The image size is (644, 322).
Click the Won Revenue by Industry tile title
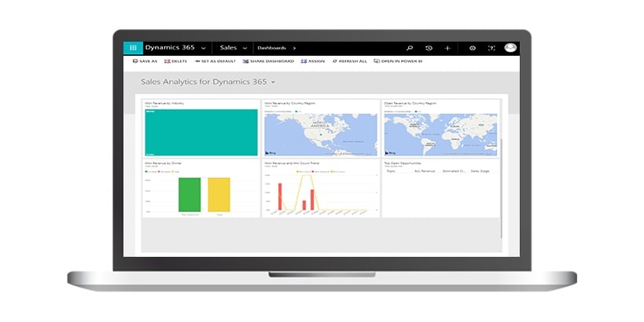tap(164, 103)
